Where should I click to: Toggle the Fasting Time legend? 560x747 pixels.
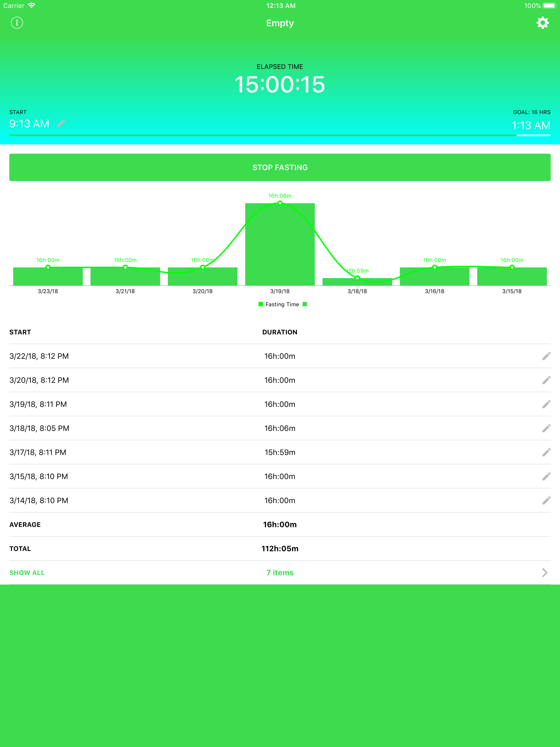click(282, 304)
